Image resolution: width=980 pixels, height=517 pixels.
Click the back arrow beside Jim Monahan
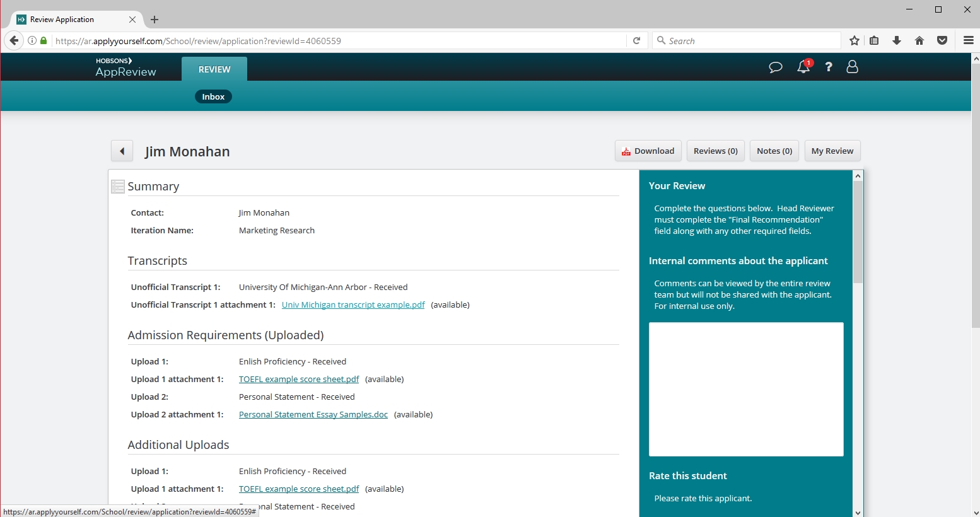(x=122, y=151)
